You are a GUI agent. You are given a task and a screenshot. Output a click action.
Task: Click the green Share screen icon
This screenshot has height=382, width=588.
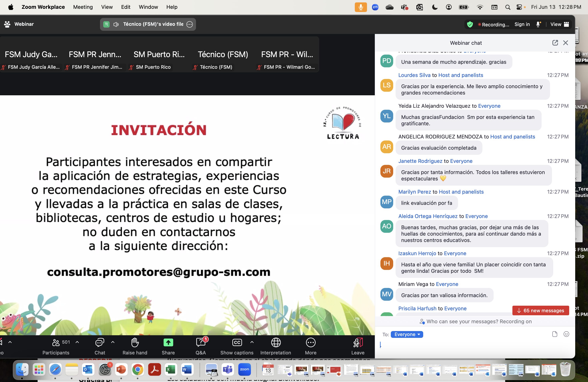tap(168, 342)
